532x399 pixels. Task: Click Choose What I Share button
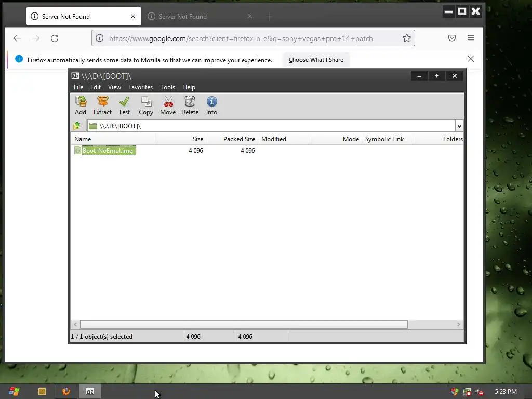pos(316,60)
